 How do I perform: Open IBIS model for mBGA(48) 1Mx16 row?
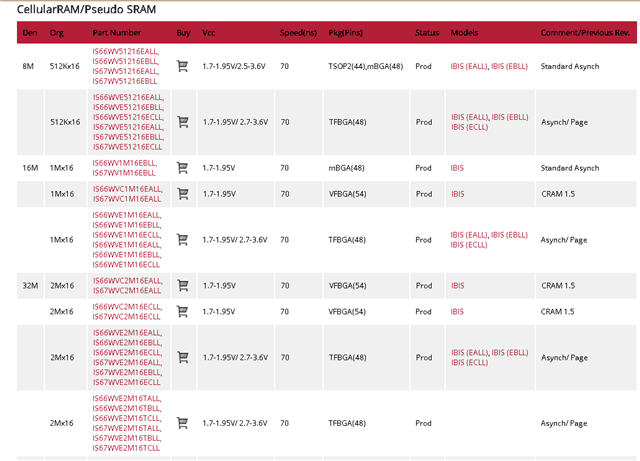click(x=457, y=168)
